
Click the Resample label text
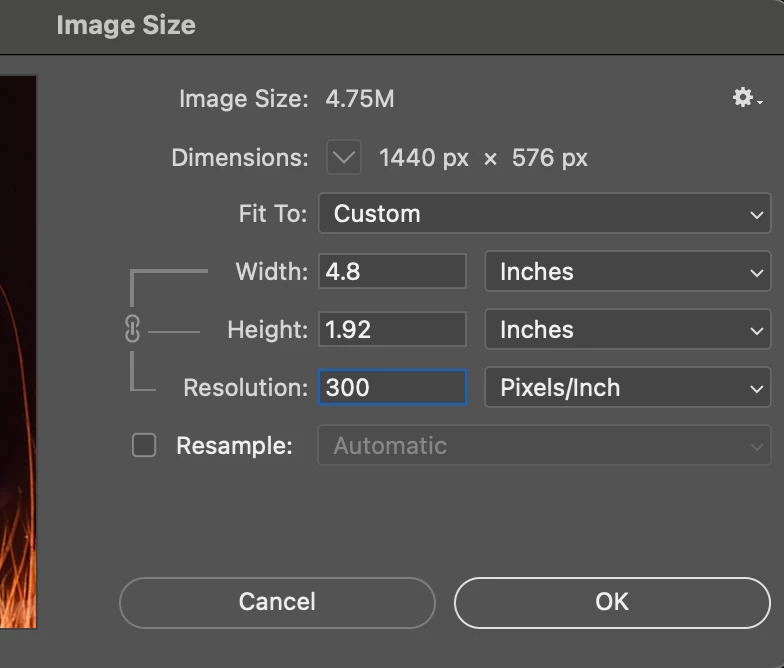(x=234, y=446)
